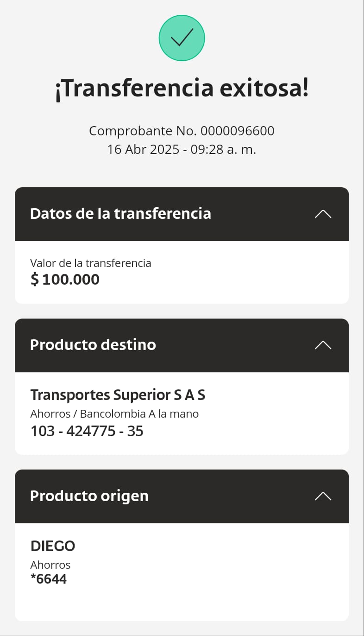
Task: Collapse the Producto origen chevron arrow
Action: click(323, 496)
